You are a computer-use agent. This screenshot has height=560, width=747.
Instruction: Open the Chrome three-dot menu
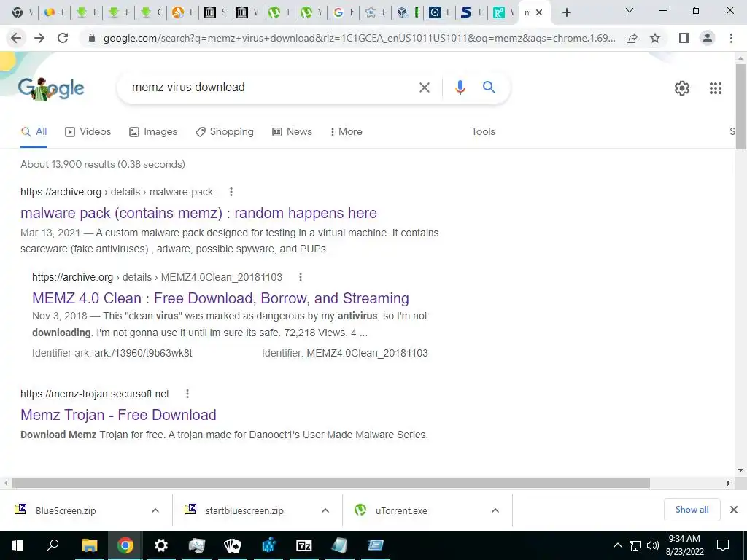pos(731,38)
